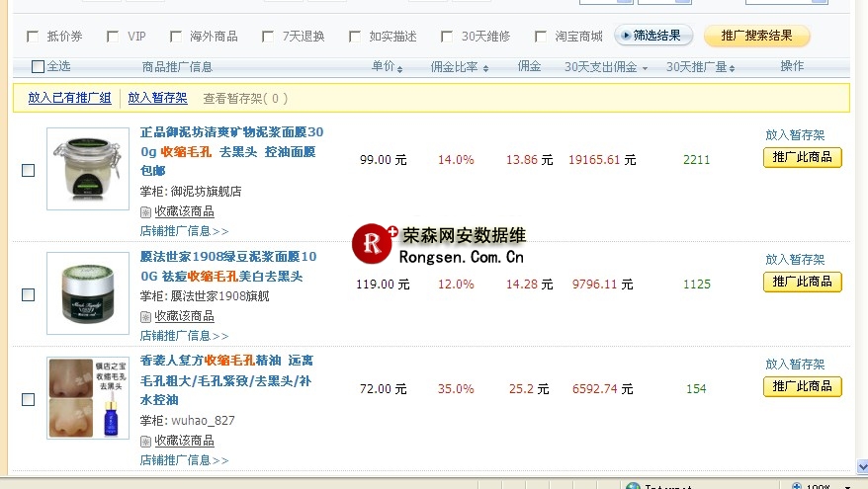Tick the 淘宝商城 filter checkbox

point(541,37)
